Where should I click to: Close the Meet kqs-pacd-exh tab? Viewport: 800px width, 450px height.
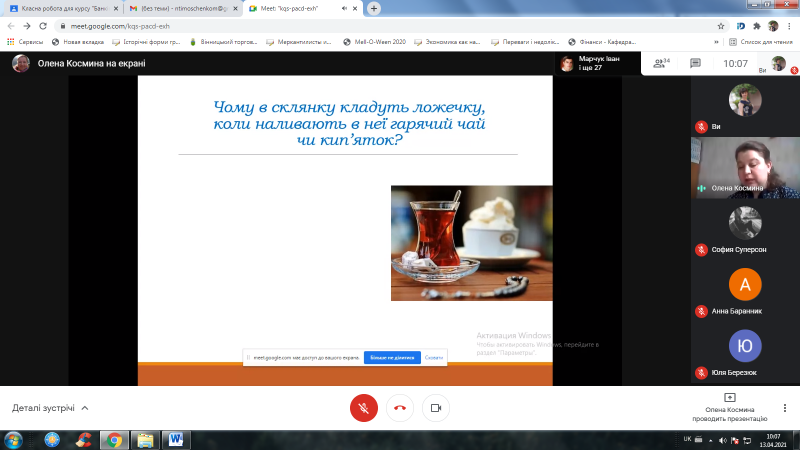(355, 9)
